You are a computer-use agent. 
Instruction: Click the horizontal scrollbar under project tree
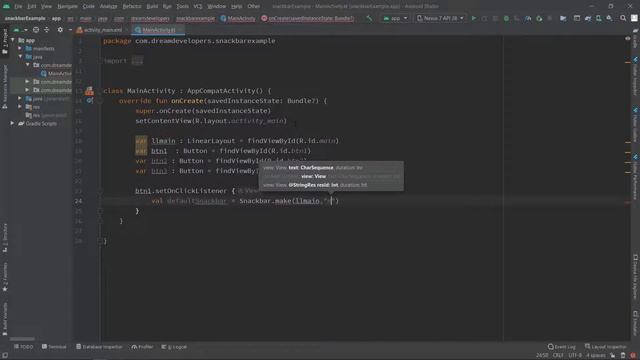[x=22, y=339]
